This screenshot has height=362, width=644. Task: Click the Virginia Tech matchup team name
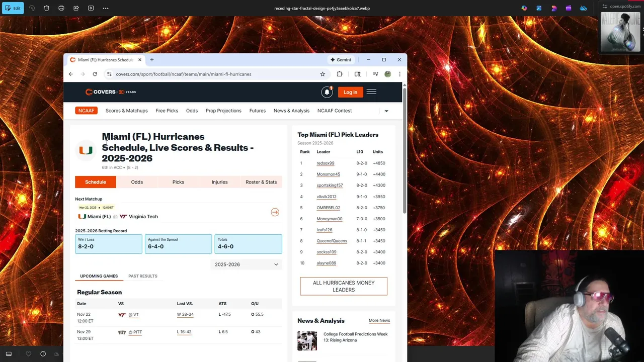(x=143, y=217)
